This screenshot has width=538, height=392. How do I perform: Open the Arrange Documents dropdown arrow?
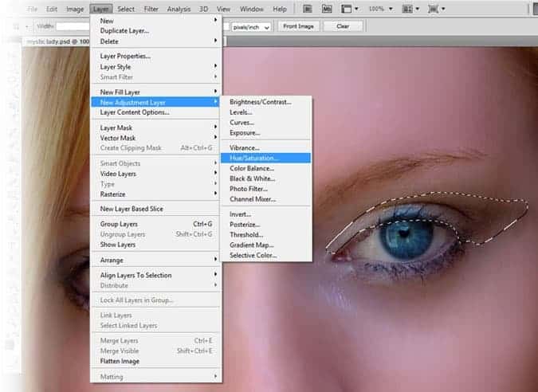coord(417,9)
